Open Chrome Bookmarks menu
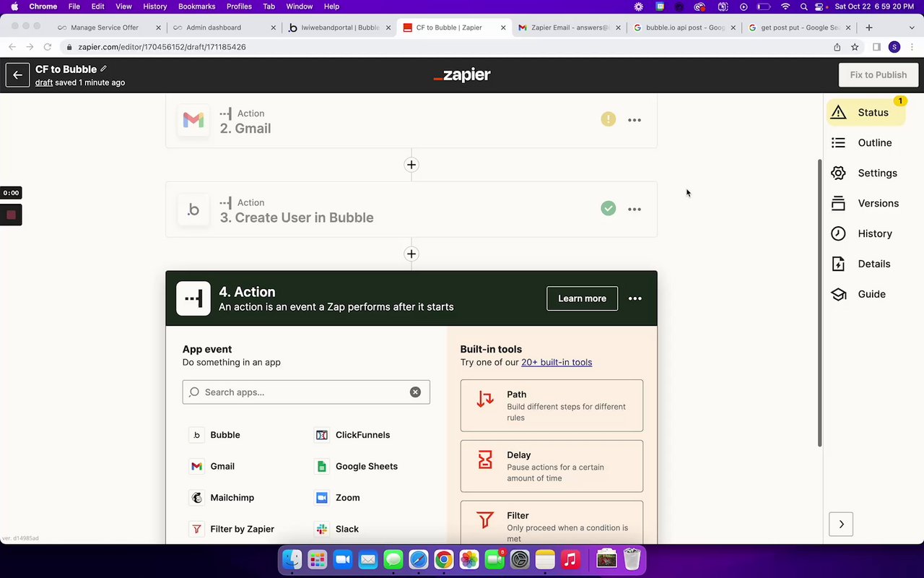 tap(196, 7)
